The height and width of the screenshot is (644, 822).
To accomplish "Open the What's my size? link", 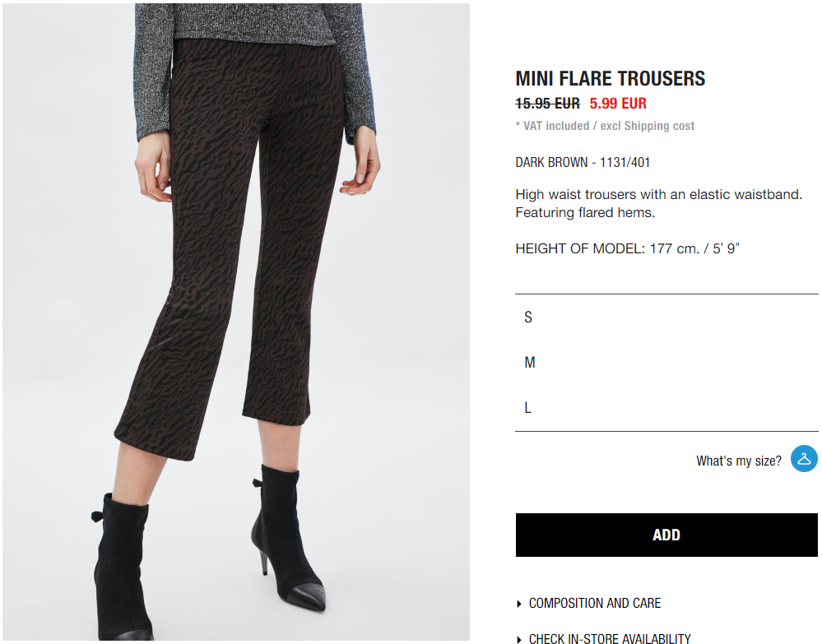I will point(738,461).
